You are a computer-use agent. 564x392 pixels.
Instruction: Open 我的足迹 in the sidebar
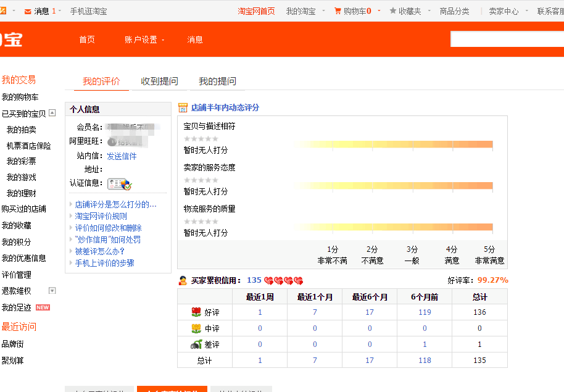point(17,307)
